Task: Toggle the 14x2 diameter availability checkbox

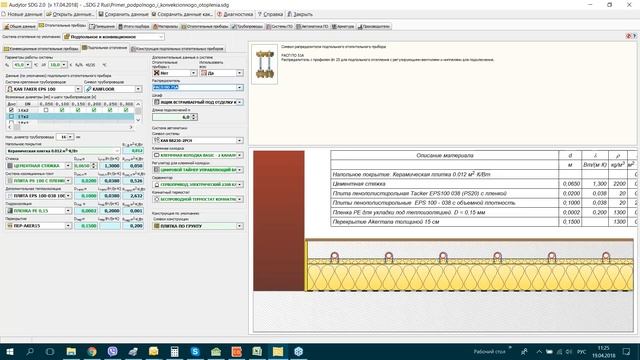Action: point(11,110)
